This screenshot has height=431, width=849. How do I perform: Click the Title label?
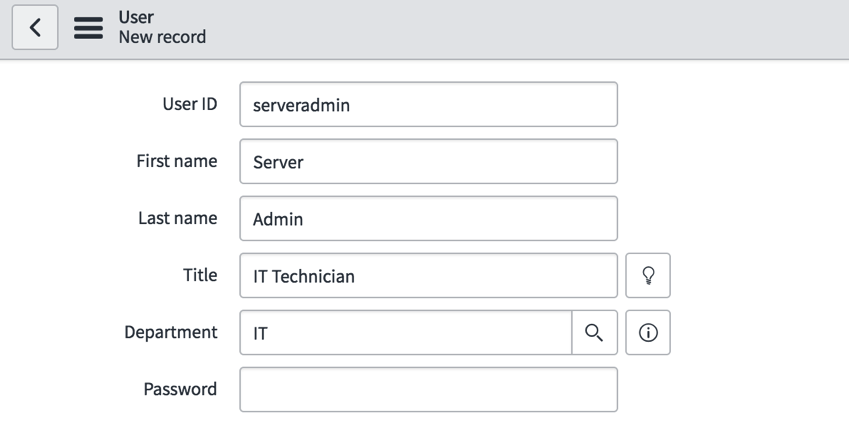200,275
